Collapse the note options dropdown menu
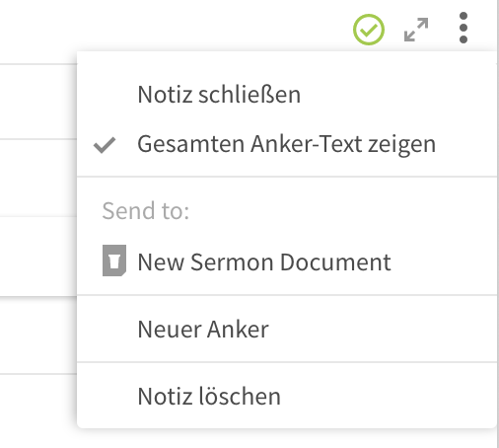Image resolution: width=499 pixels, height=448 pixels. pos(463,28)
